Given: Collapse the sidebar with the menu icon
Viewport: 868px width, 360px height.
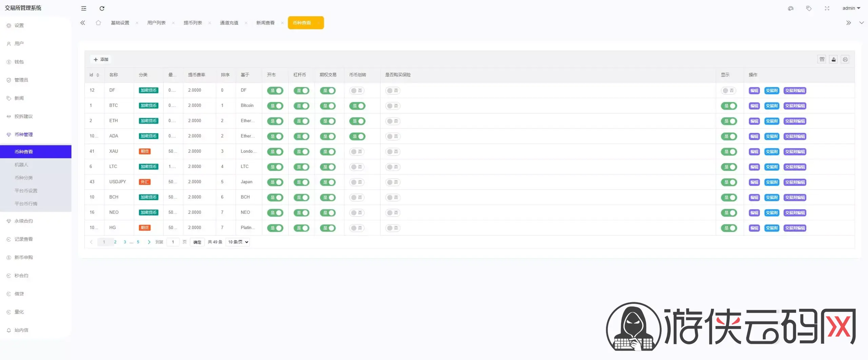Looking at the screenshot, I should click(84, 8).
